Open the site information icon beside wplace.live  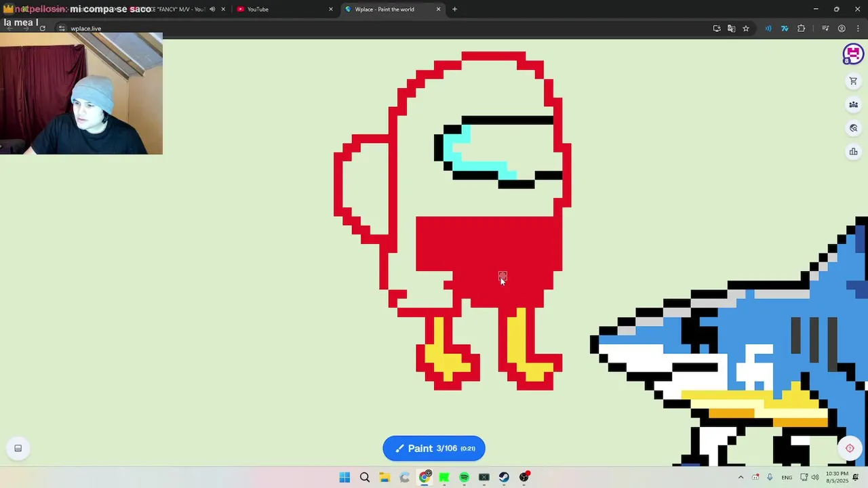pyautogui.click(x=62, y=28)
